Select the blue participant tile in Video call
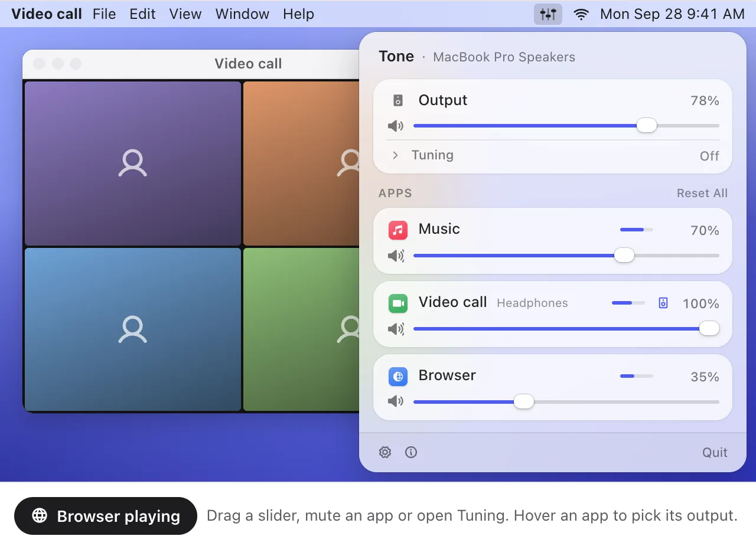This screenshot has height=549, width=756. coord(133,329)
